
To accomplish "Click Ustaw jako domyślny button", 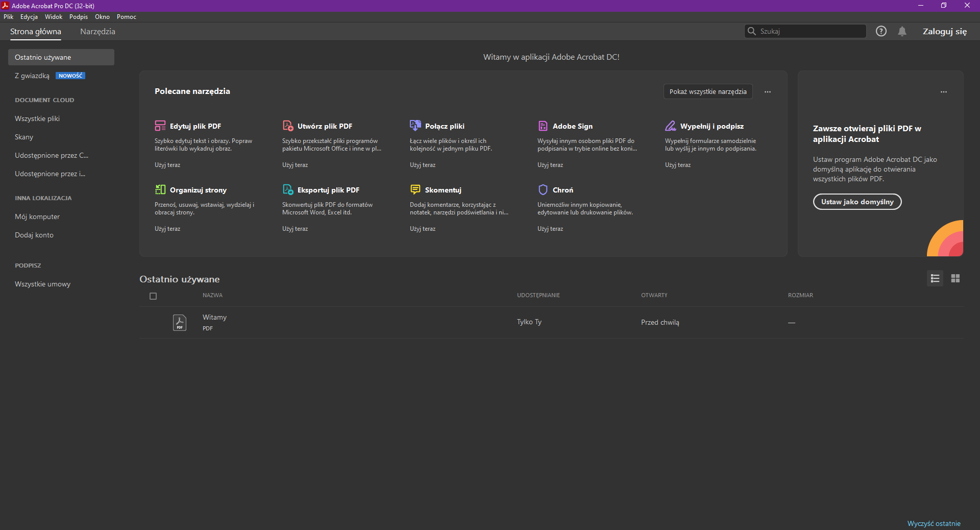I will pos(857,202).
